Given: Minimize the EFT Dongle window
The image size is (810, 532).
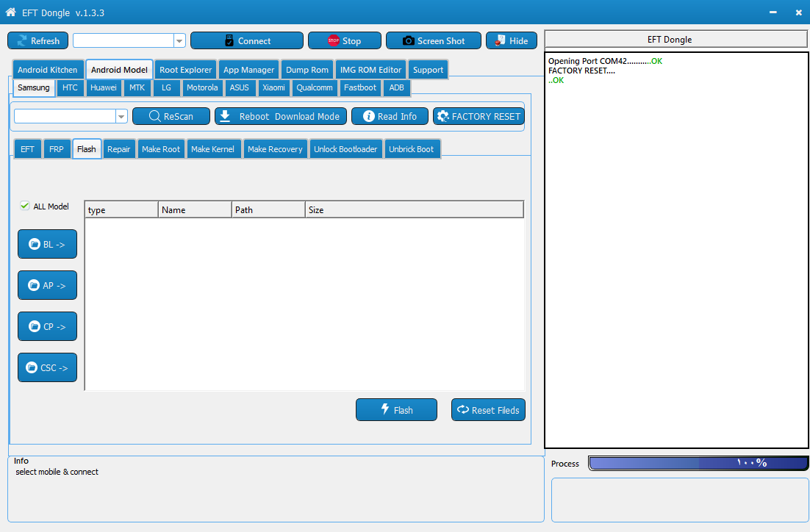Looking at the screenshot, I should [x=773, y=12].
